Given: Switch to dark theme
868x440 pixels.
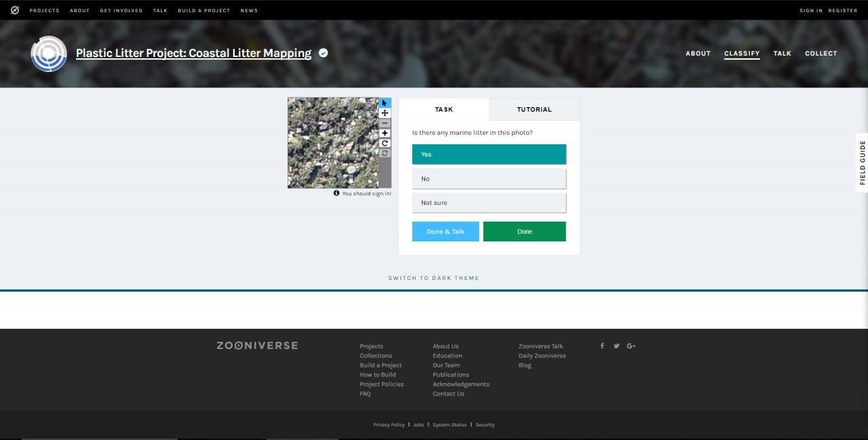Looking at the screenshot, I should tap(434, 278).
